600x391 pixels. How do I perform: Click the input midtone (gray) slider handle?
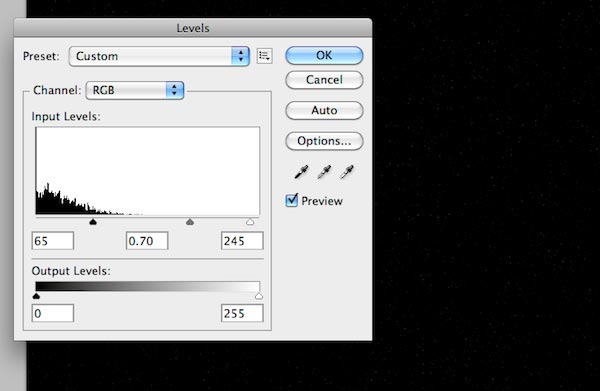190,222
